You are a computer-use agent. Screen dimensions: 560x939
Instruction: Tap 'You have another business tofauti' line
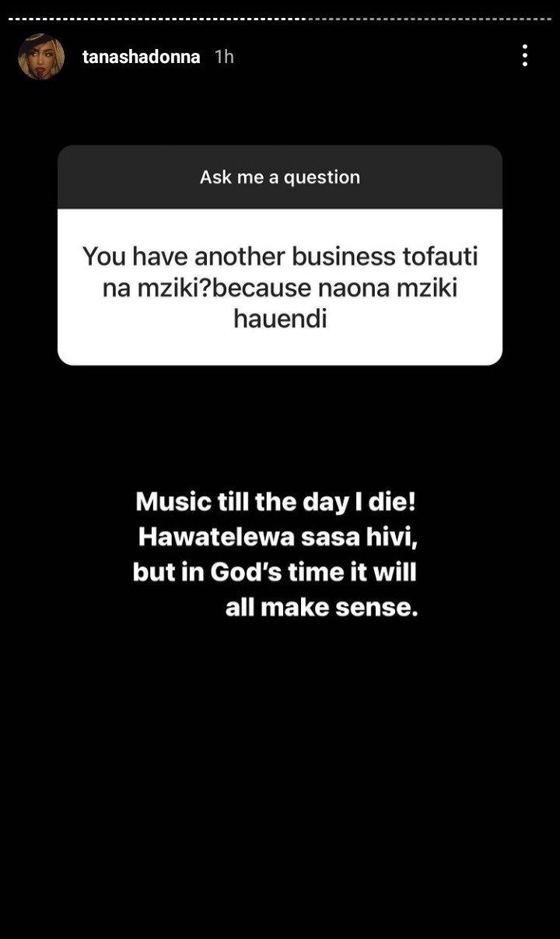tap(280, 256)
